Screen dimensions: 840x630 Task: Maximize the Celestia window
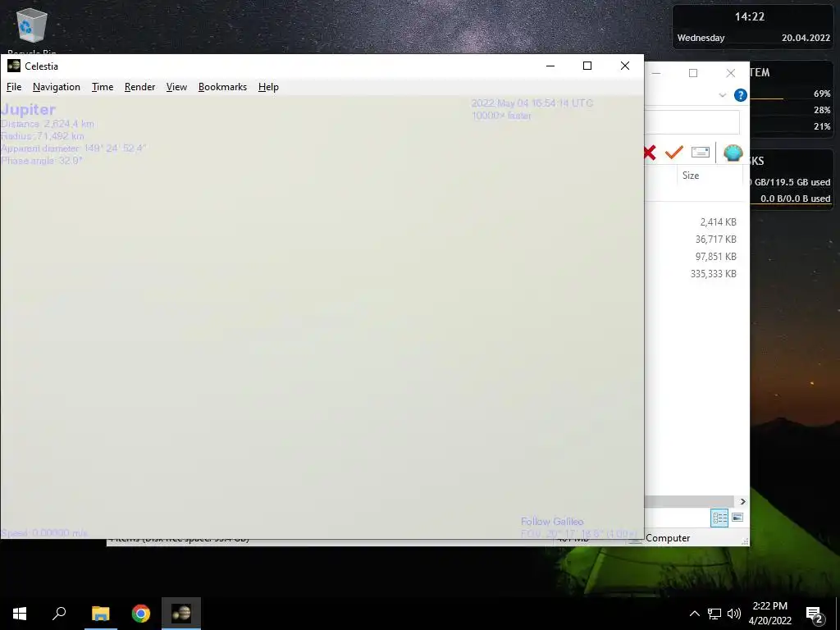587,66
